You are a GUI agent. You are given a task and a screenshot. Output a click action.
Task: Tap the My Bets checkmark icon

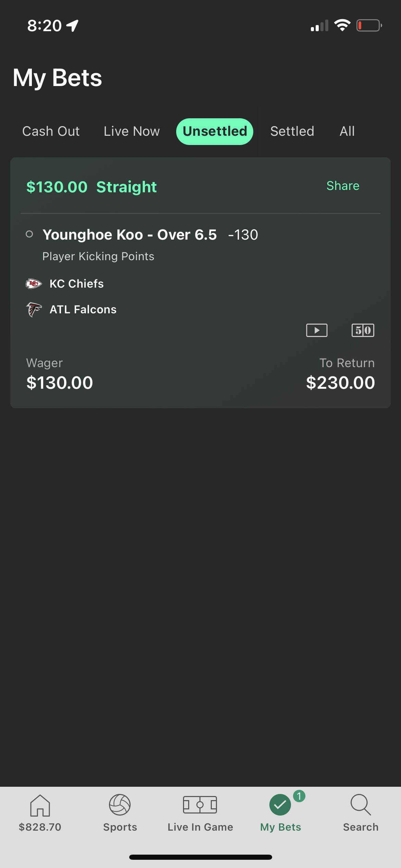280,805
